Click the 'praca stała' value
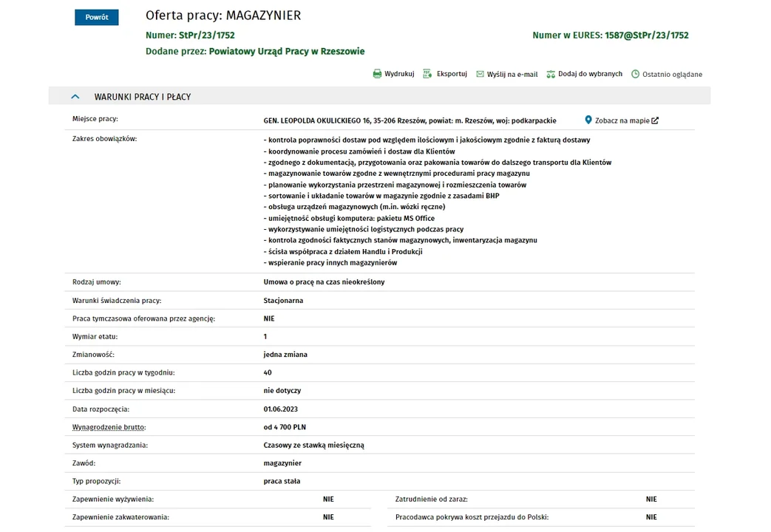Screen dimensions: 771x532 [x=282, y=481]
